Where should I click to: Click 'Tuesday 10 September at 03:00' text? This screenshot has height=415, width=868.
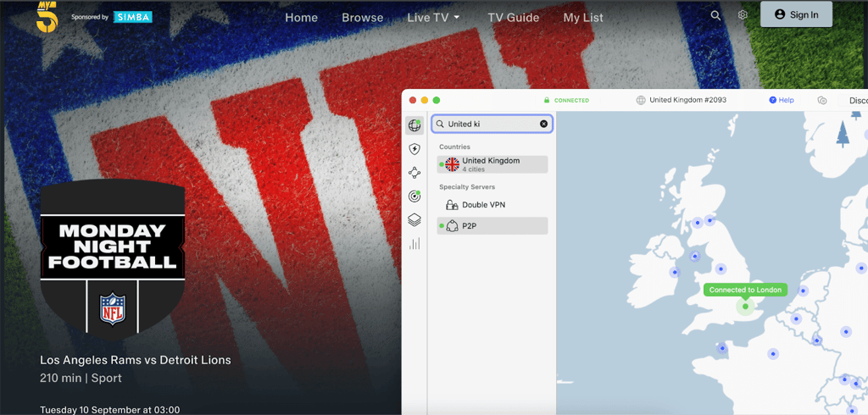(x=109, y=410)
